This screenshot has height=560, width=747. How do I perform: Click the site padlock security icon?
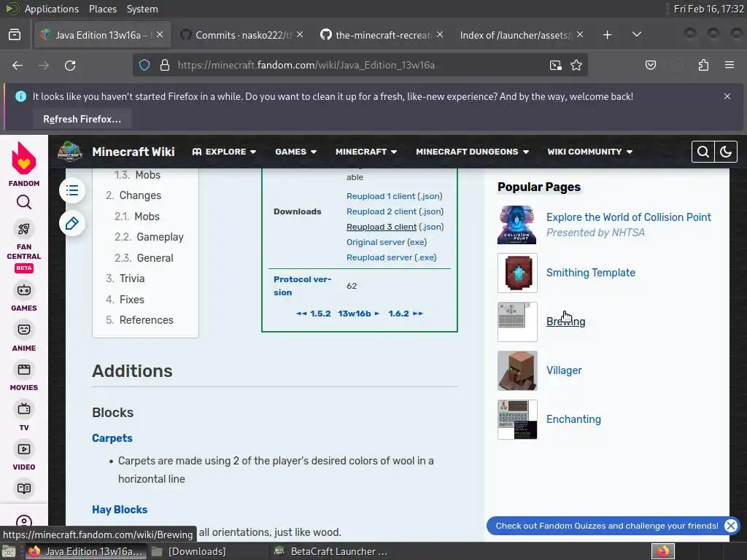(165, 65)
